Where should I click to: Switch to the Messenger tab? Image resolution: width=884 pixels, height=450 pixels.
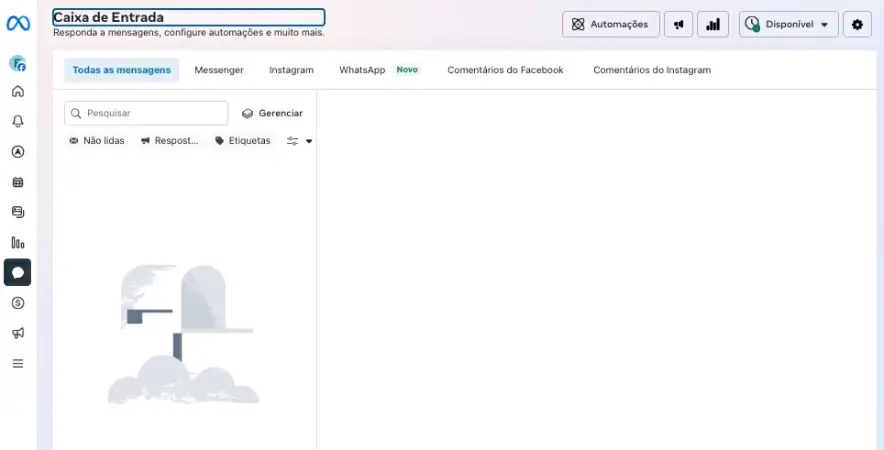pyautogui.click(x=219, y=70)
